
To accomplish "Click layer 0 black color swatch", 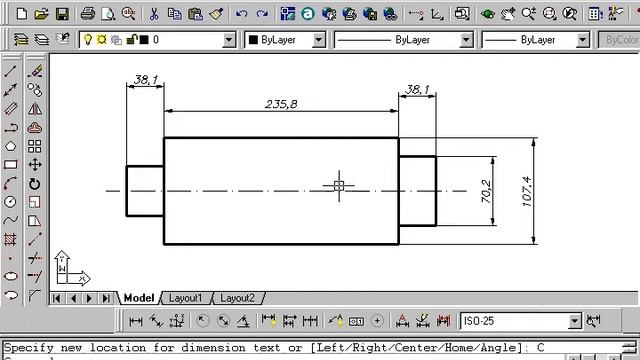I will point(144,40).
